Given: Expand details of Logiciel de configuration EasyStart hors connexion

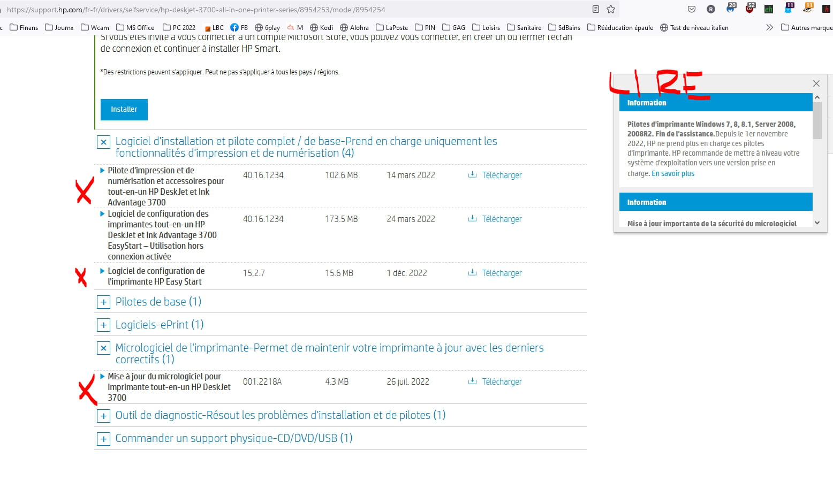Looking at the screenshot, I should (x=102, y=213).
